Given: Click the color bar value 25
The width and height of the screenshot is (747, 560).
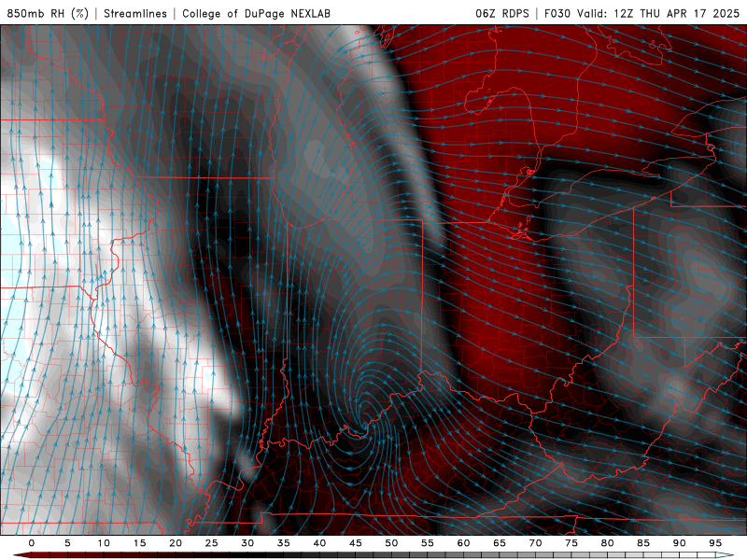Looking at the screenshot, I should (212, 543).
